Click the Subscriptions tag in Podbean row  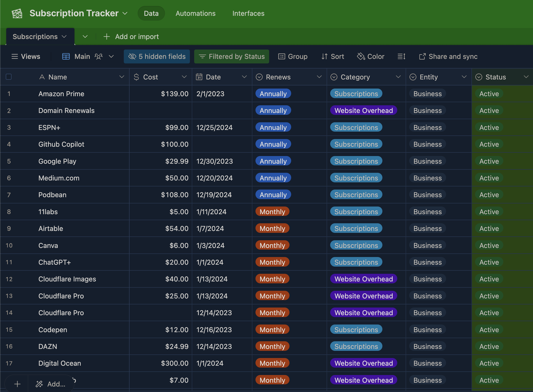(x=356, y=195)
